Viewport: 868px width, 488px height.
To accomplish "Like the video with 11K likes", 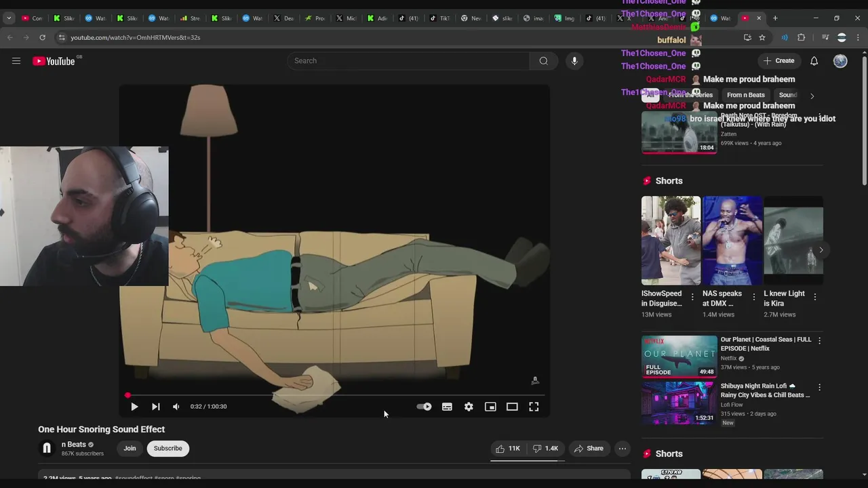I will [508, 449].
